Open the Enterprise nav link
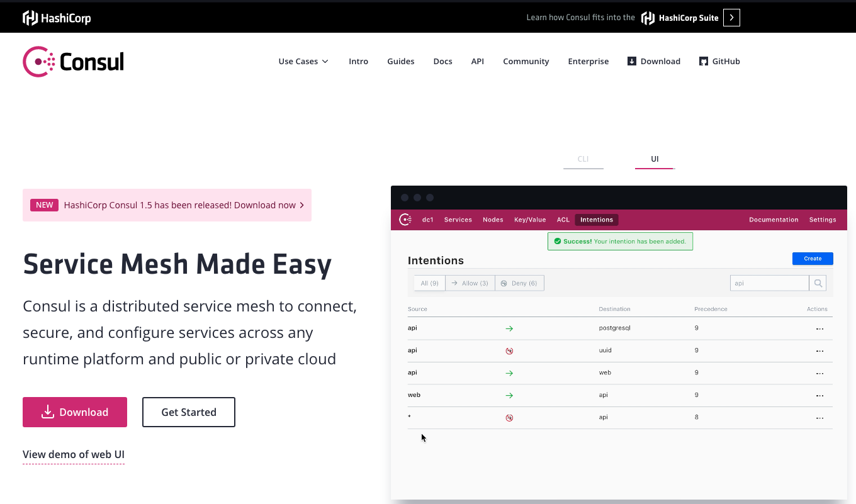This screenshot has width=856, height=504. [x=588, y=61]
